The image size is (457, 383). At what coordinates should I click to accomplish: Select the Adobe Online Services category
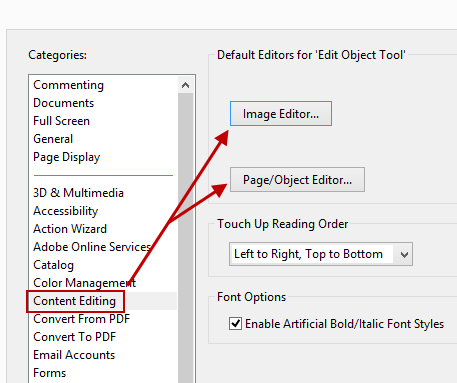click(x=92, y=247)
